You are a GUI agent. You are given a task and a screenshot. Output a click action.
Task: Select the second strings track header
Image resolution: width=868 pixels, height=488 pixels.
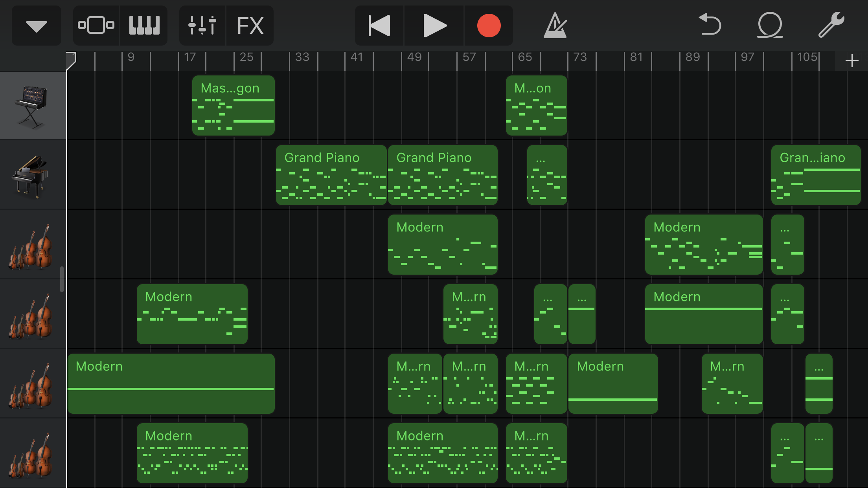(x=33, y=314)
